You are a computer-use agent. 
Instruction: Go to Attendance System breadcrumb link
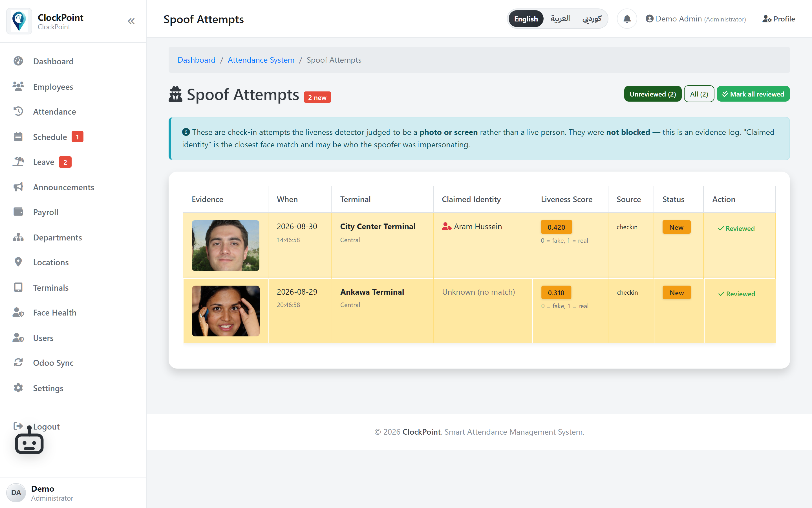point(261,60)
